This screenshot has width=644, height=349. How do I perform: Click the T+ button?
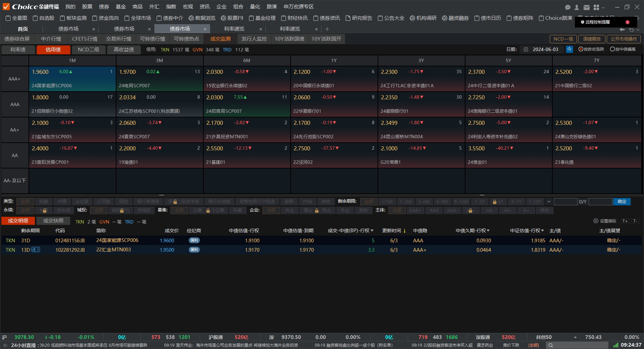(x=625, y=221)
